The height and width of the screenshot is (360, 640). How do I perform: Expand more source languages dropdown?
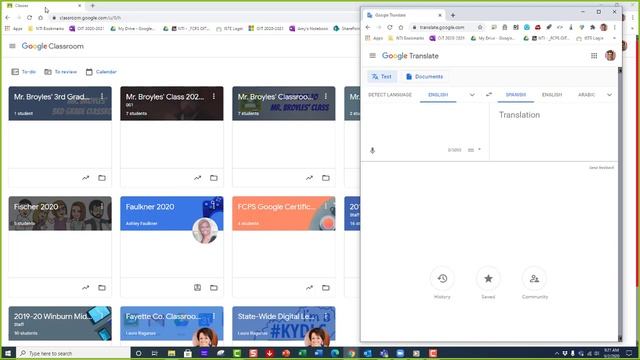tap(472, 95)
